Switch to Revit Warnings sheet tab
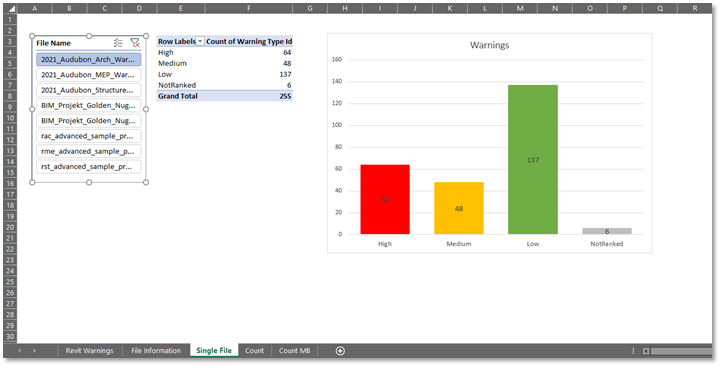Screen dimensions: 721x367 pos(90,350)
